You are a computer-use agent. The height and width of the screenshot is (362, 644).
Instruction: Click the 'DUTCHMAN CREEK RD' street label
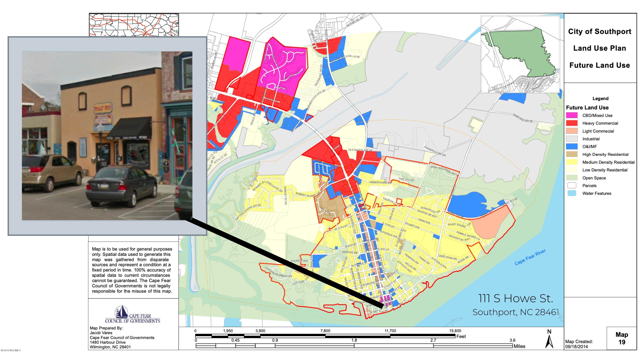coord(278,272)
